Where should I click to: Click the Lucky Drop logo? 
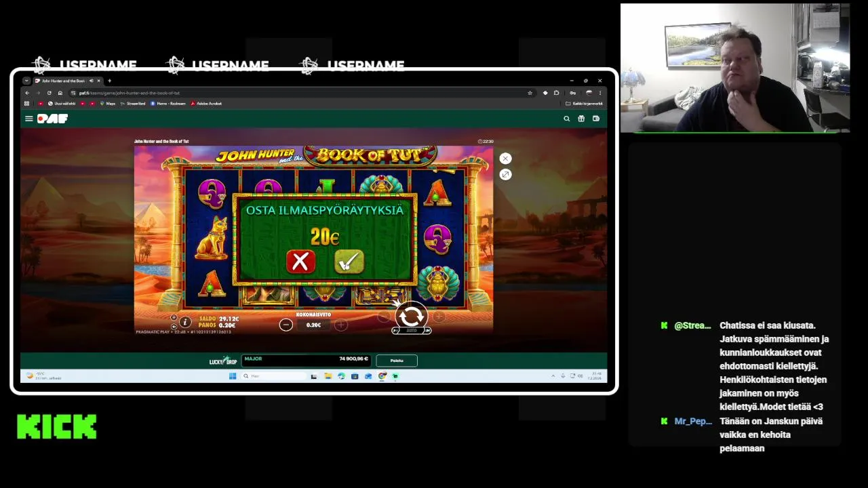pyautogui.click(x=223, y=361)
